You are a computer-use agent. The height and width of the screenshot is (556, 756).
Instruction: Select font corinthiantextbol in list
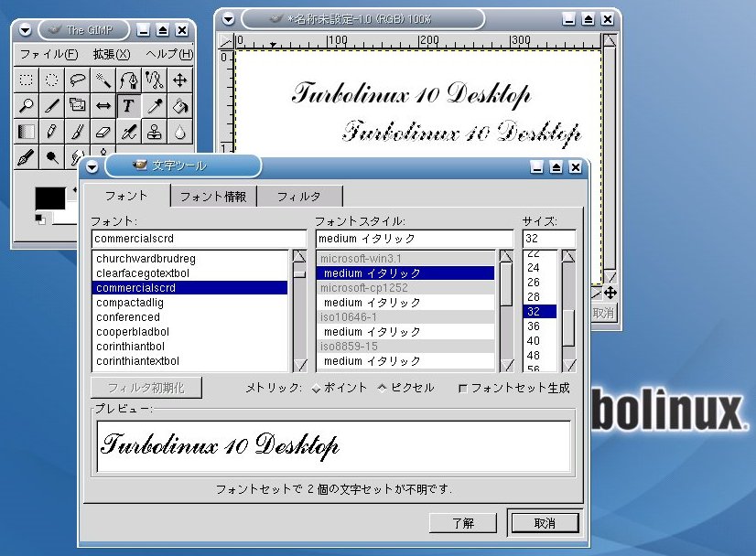[190, 361]
